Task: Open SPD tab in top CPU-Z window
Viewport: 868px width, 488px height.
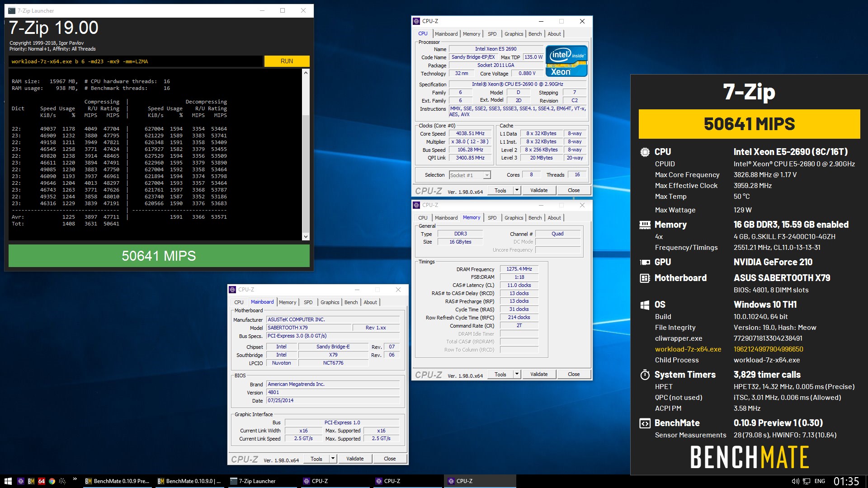Action: tap(492, 34)
